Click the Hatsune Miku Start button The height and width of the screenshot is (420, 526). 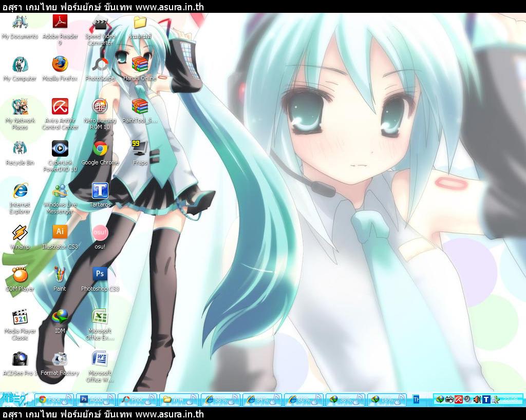tap(16, 399)
